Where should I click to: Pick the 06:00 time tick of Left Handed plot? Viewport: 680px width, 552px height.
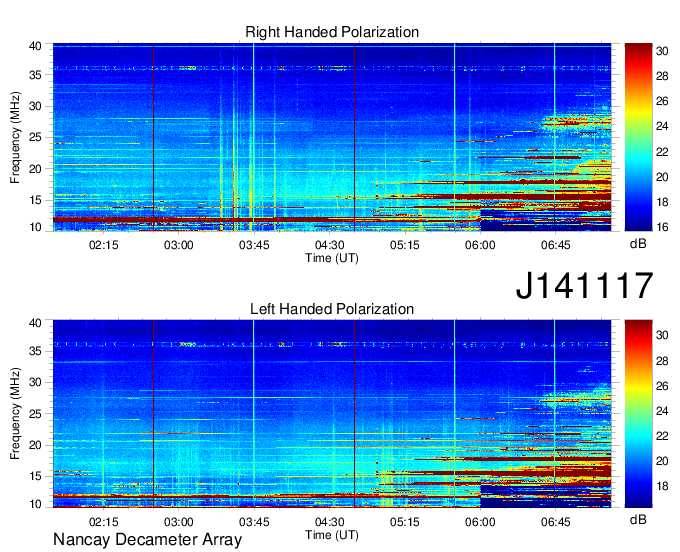(480, 522)
